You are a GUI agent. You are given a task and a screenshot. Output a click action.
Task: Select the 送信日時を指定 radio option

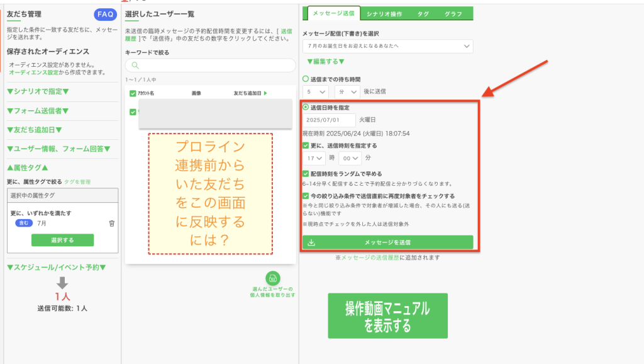[x=306, y=108]
